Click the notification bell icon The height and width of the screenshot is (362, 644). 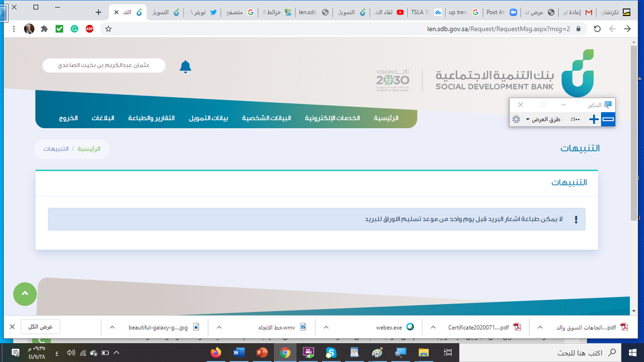[185, 67]
